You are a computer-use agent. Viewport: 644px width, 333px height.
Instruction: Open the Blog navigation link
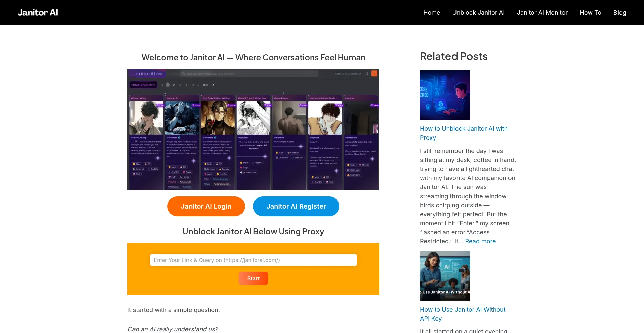pyautogui.click(x=620, y=12)
